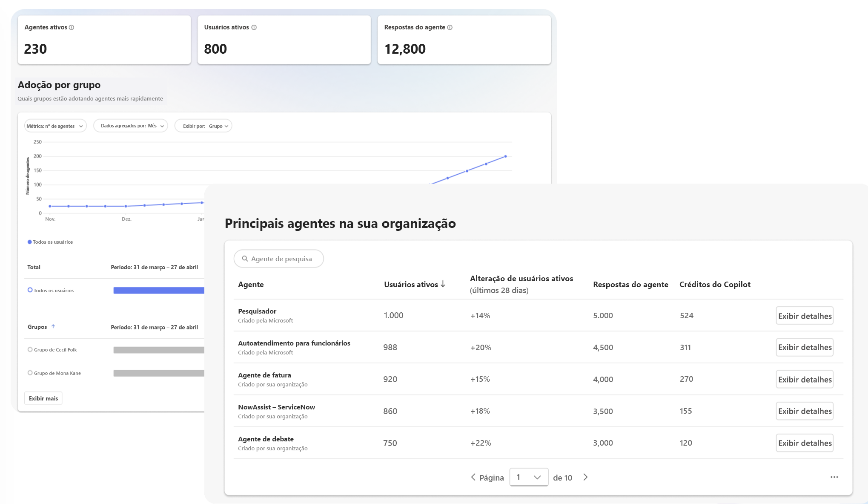
Task: Click the Agente de pesquisa search field
Action: tap(279, 259)
